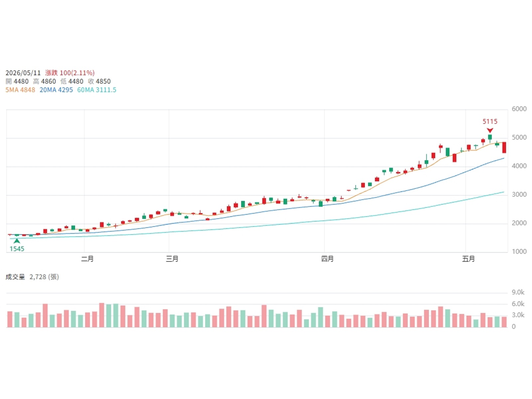Select the rightmost red candlestick
Screen dimensions: 532x399
pyautogui.click(x=504, y=148)
